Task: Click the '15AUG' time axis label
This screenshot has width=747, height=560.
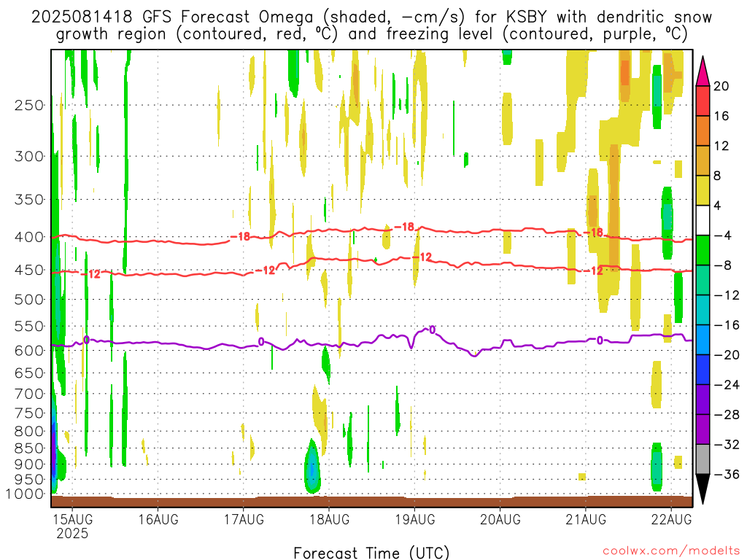Action: (x=72, y=519)
